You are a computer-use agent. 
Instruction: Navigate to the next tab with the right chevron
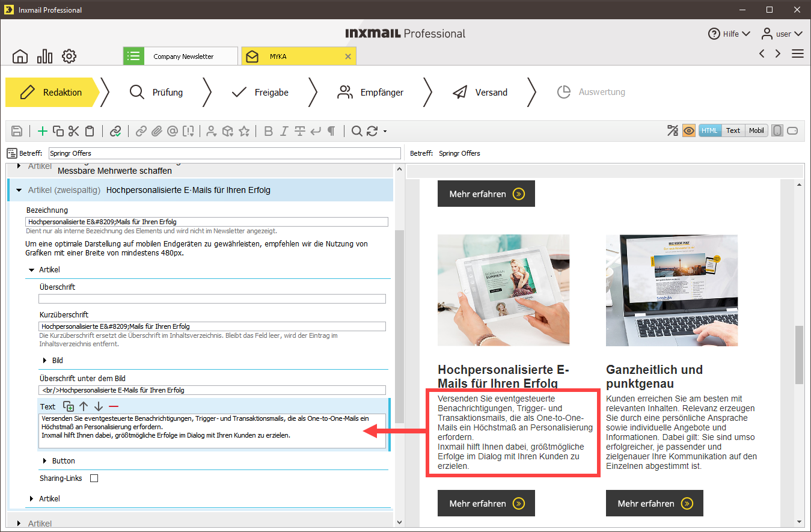[x=778, y=54]
